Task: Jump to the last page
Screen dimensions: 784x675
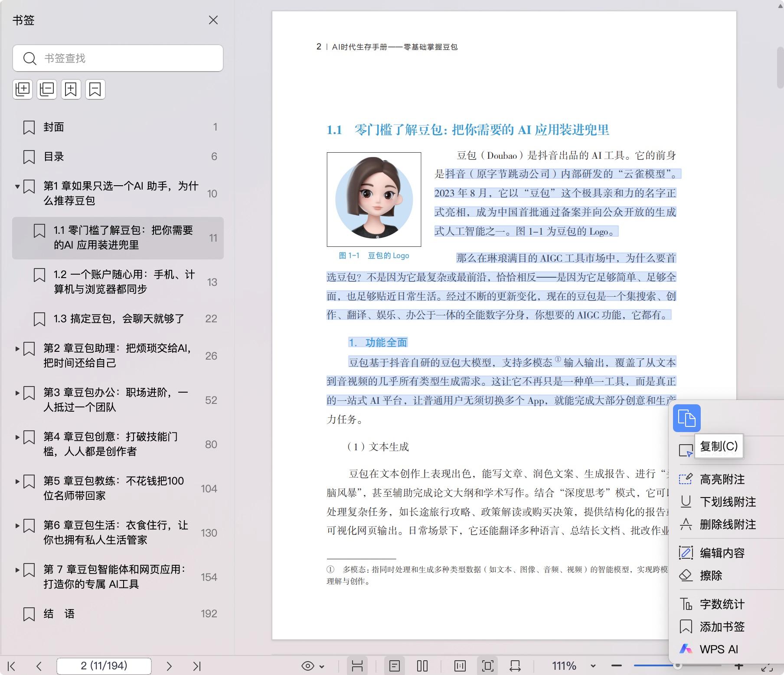Action: pos(197,666)
